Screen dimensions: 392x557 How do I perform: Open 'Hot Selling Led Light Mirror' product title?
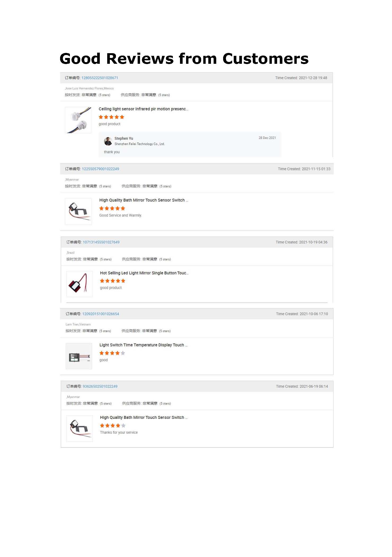144,273
